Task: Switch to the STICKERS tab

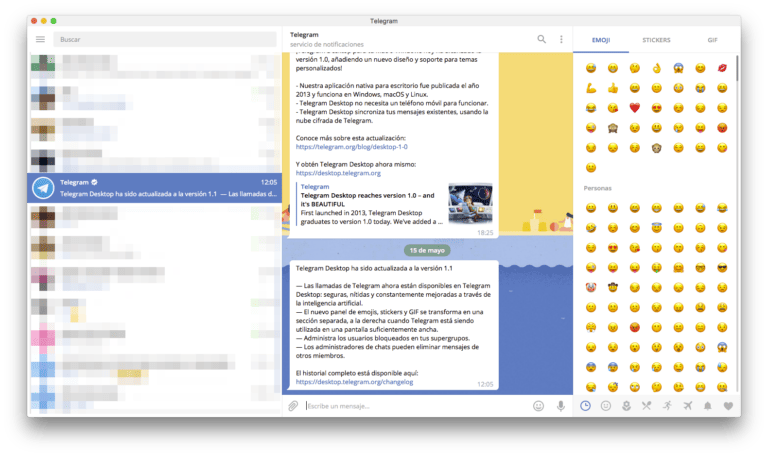Action: pos(656,40)
